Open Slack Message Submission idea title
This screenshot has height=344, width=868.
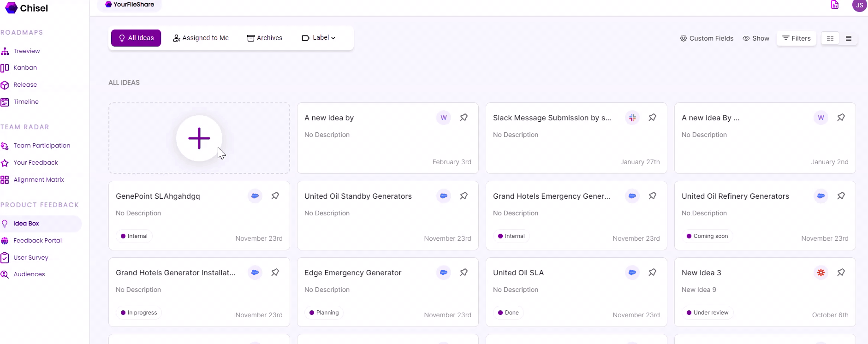click(552, 118)
